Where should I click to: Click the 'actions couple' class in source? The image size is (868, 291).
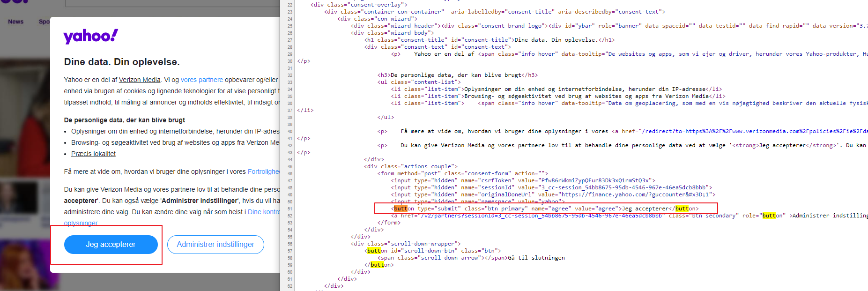(428, 166)
